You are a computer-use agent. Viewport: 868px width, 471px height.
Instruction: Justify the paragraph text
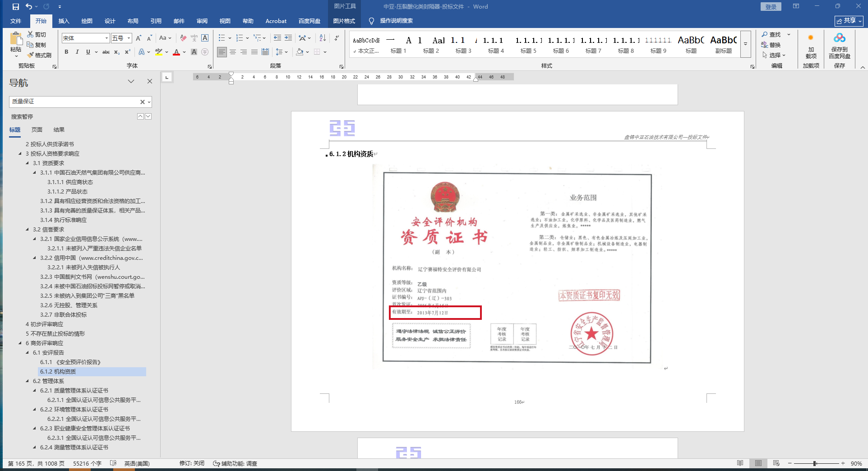pos(254,52)
